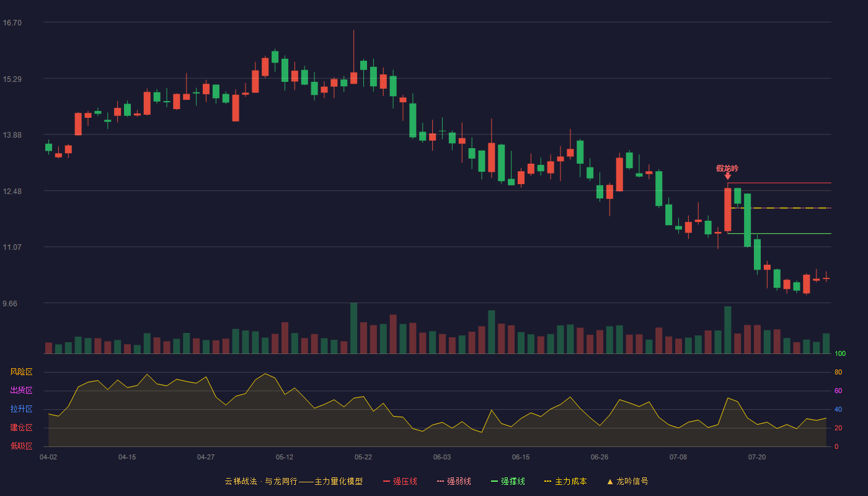
Task: Click the 06-03 date label
Action: [x=442, y=457]
